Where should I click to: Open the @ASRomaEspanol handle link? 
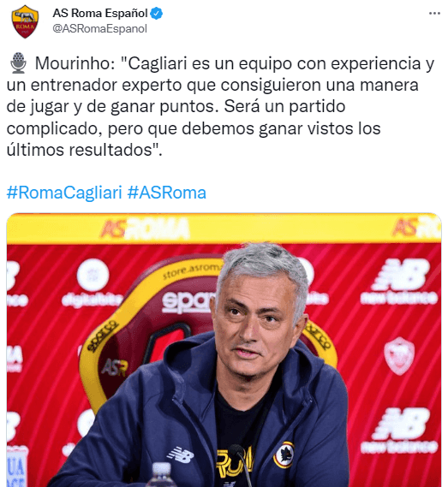pyautogui.click(x=100, y=28)
